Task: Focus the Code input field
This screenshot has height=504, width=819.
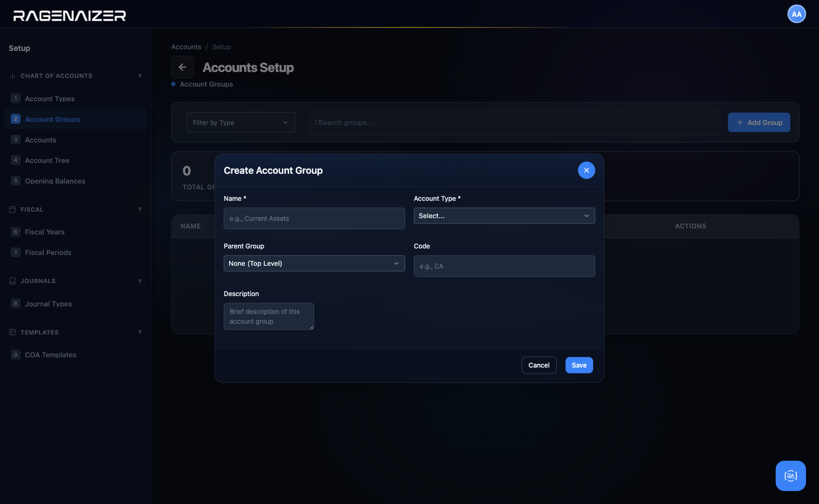Action: pyautogui.click(x=504, y=266)
